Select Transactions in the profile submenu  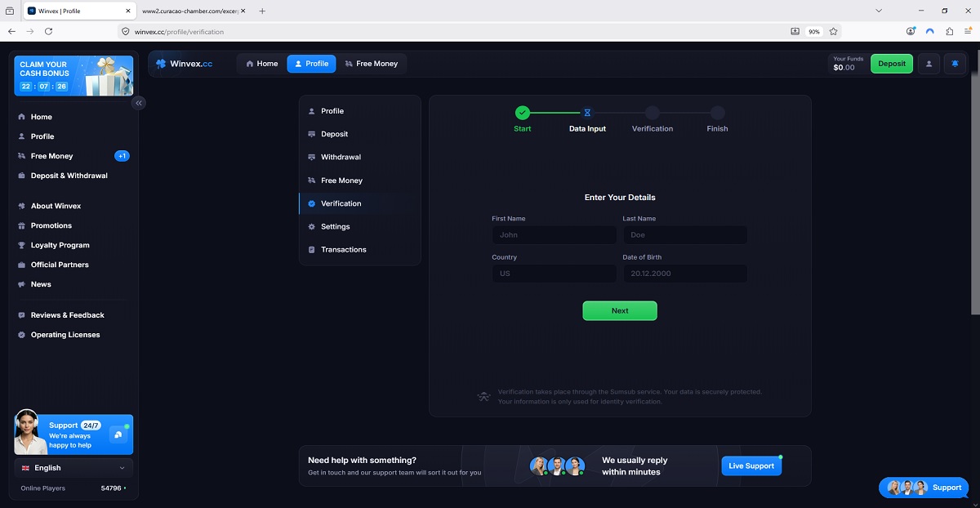[359, 250]
